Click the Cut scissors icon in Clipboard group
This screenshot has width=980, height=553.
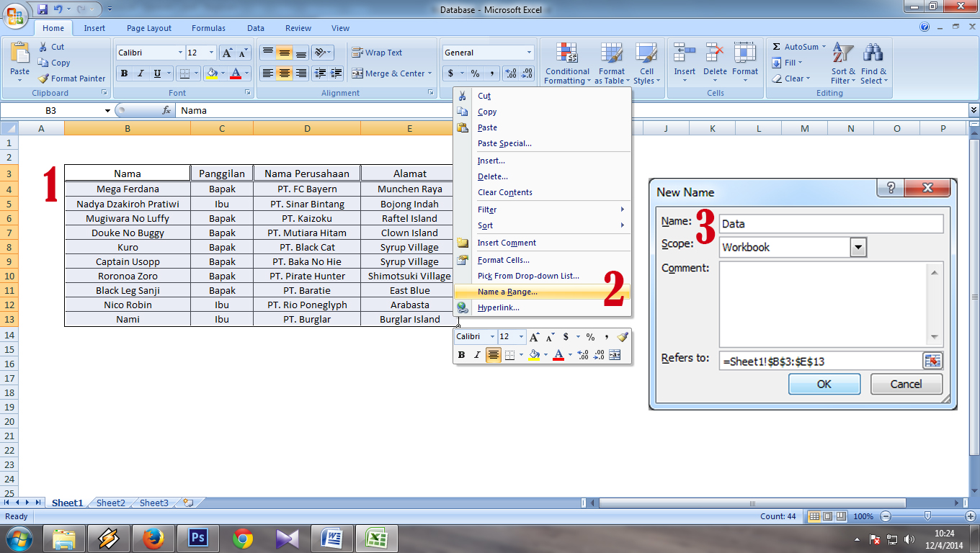(43, 47)
